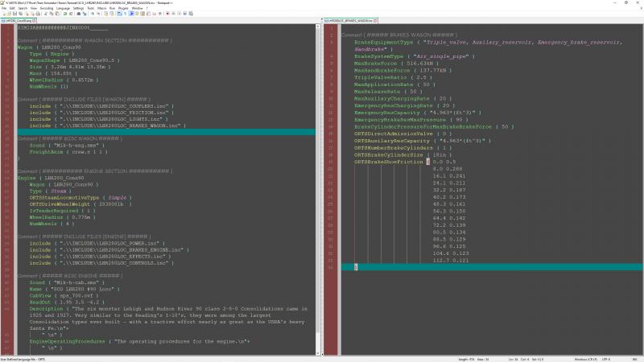644x362 pixels.
Task: Click the Close document toolbar icon
Action: coord(27,14)
